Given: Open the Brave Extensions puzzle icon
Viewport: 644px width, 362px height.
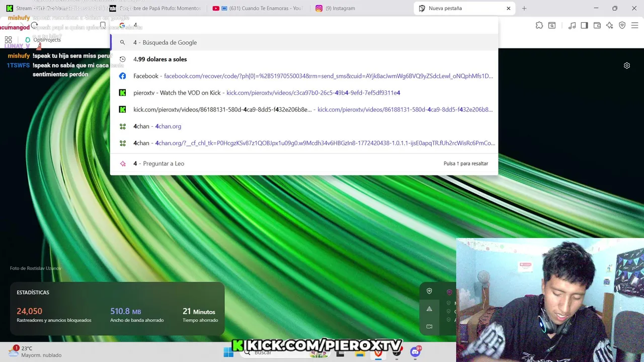Looking at the screenshot, I should coord(539,26).
